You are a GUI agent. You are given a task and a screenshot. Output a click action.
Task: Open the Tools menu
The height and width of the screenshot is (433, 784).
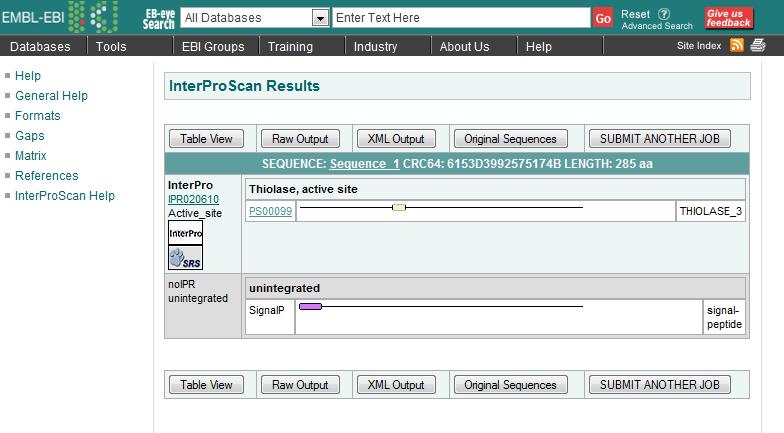coord(111,47)
